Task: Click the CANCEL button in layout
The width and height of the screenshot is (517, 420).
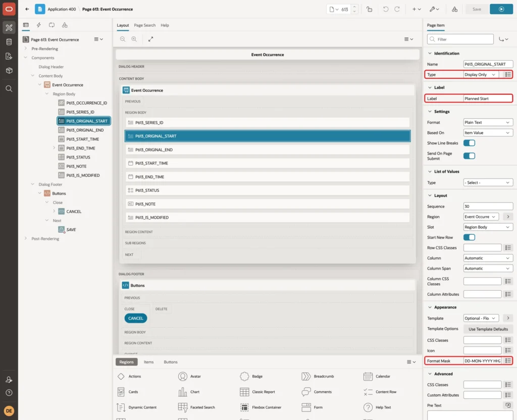Action: click(x=135, y=318)
